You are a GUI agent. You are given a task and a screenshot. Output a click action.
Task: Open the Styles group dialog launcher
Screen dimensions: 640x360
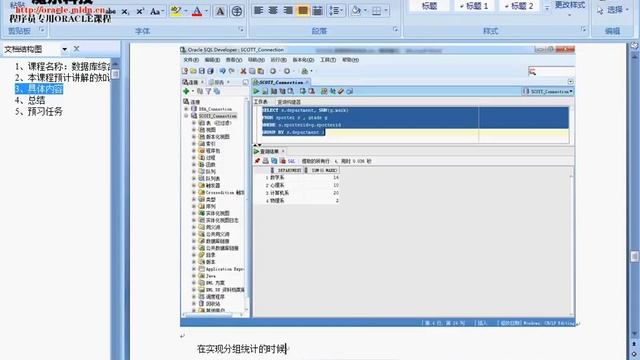(x=583, y=29)
